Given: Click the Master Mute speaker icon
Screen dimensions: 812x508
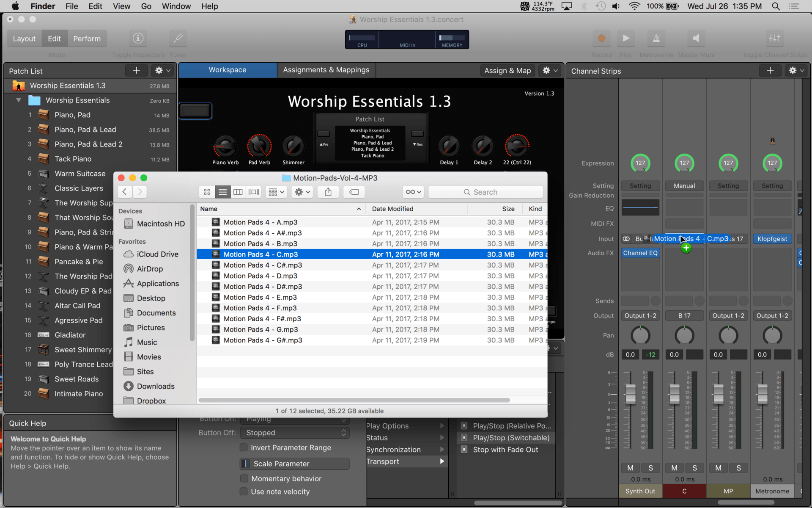Looking at the screenshot, I should click(696, 39).
